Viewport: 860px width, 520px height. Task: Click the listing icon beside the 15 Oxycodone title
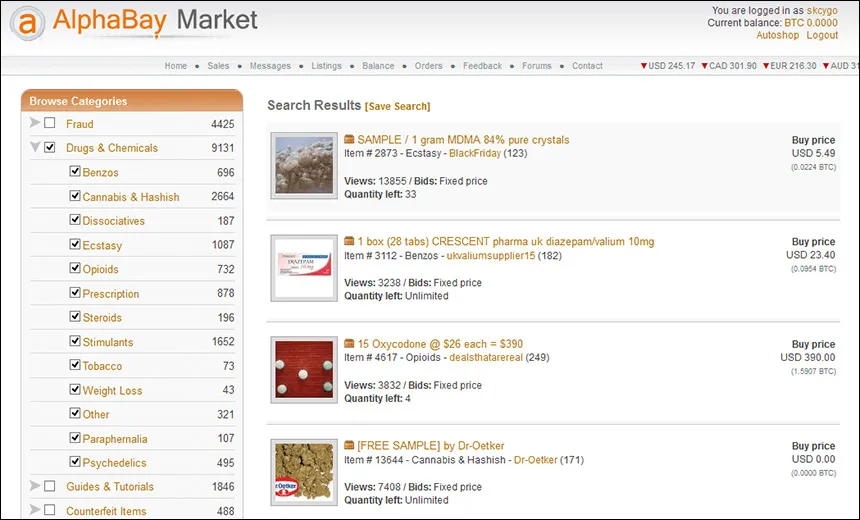point(349,344)
